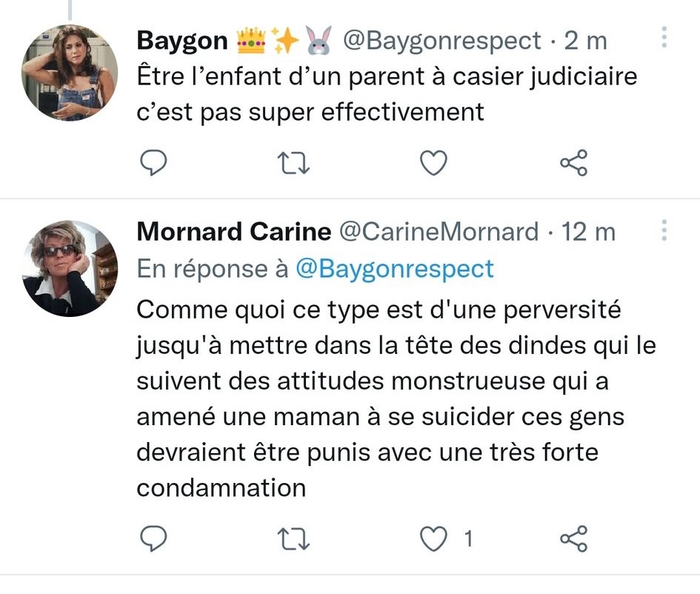
Task: Open the Baygon display name
Action: point(182,41)
